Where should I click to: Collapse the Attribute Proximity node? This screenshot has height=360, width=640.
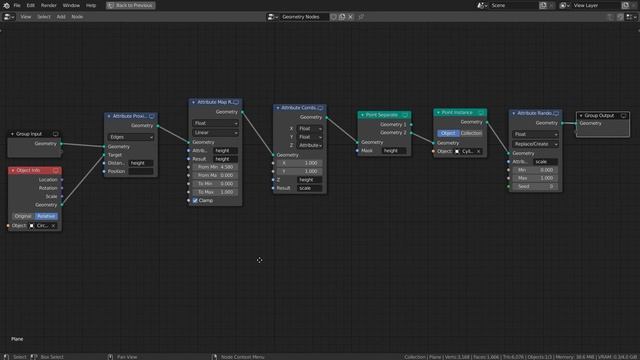(109, 116)
